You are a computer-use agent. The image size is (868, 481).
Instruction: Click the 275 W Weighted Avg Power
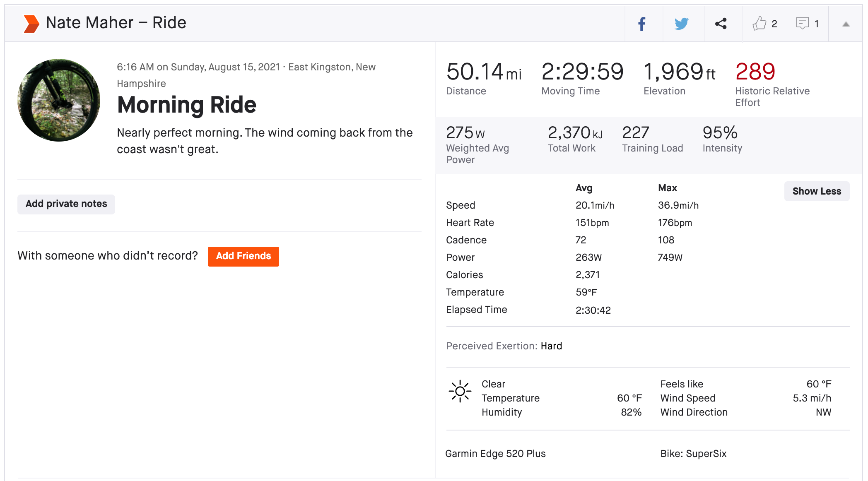coord(465,133)
